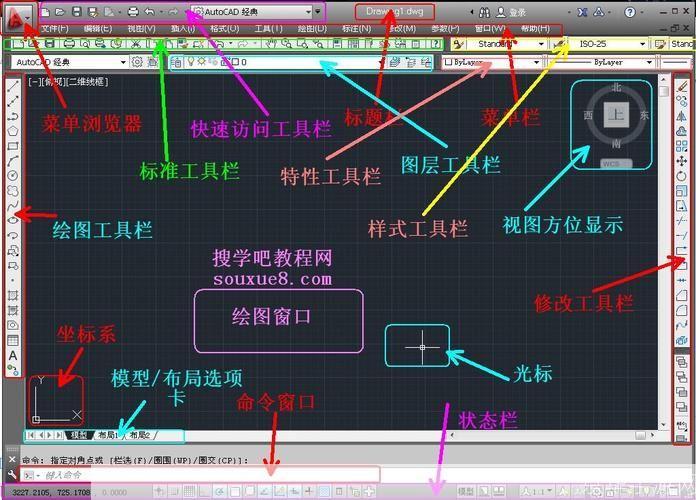
Task: Select the Spline tool in draw toolbar
Action: (x=13, y=205)
